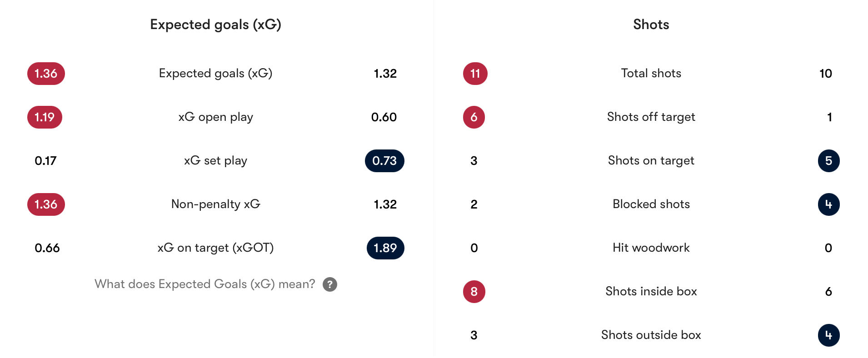The width and height of the screenshot is (868, 358).
Task: Click the "Expected goals (xG)" section heading
Action: click(215, 25)
